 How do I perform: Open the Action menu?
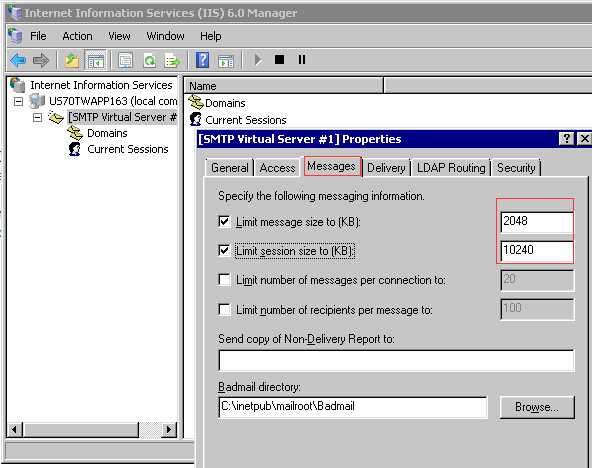tap(77, 36)
